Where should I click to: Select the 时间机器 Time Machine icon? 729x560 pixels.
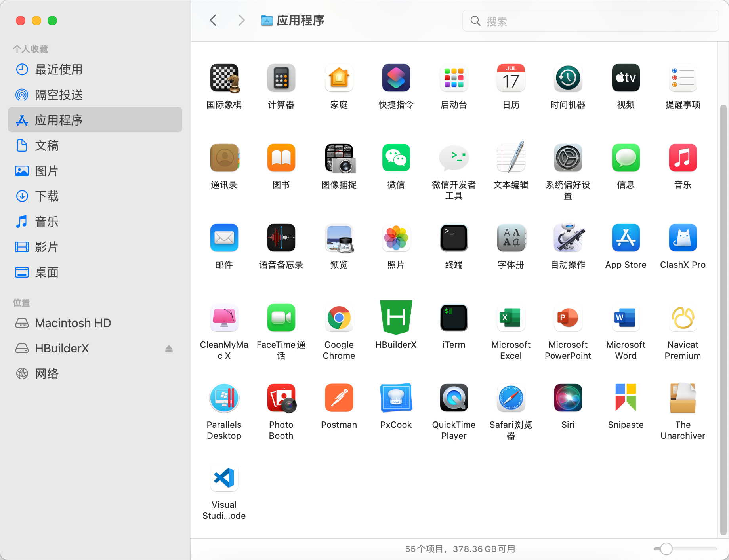pos(568,78)
